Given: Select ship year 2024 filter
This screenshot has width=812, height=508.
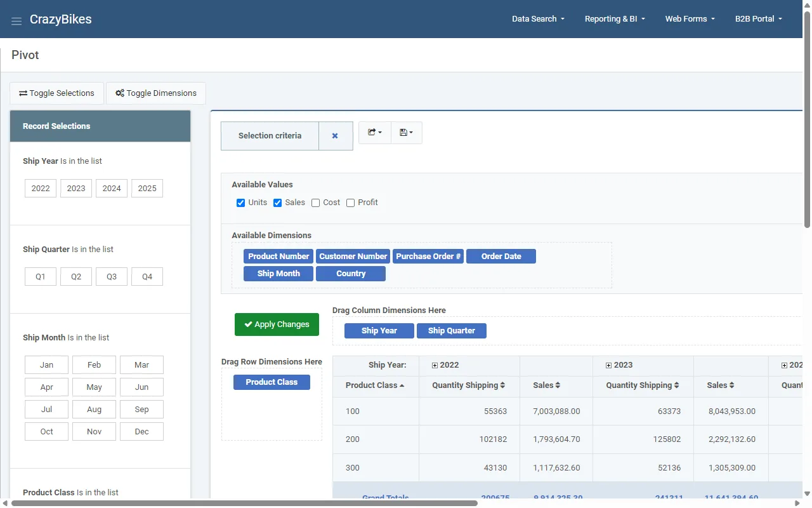Looking at the screenshot, I should [112, 189].
